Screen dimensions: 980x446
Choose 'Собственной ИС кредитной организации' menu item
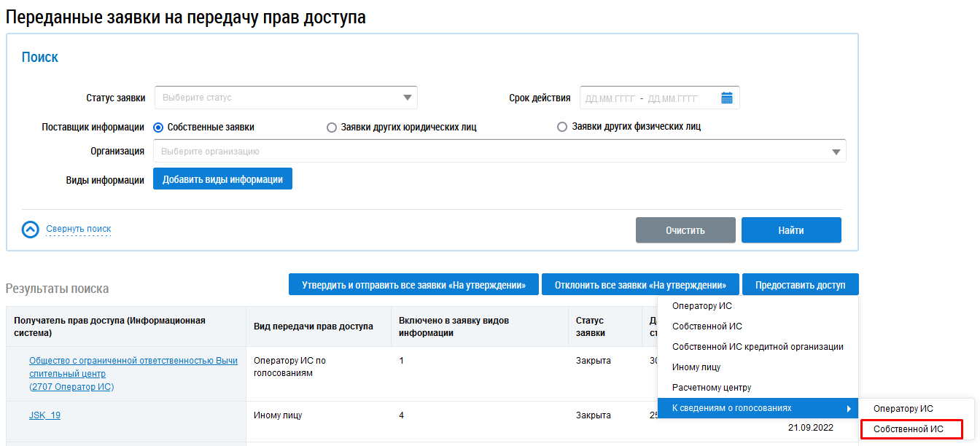[x=757, y=347]
